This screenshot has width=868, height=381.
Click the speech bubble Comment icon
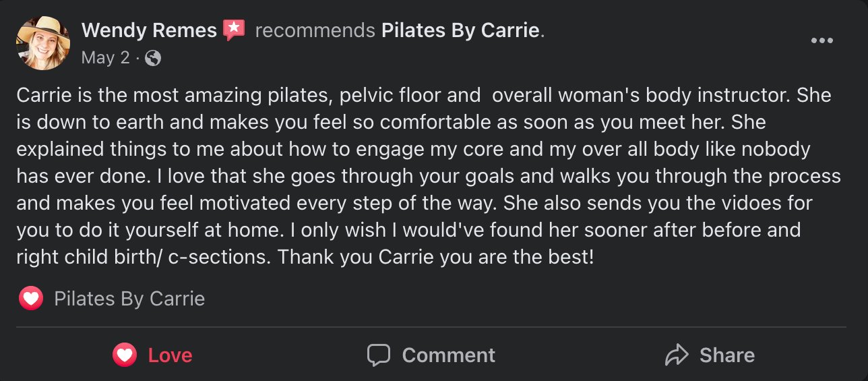coord(379,355)
